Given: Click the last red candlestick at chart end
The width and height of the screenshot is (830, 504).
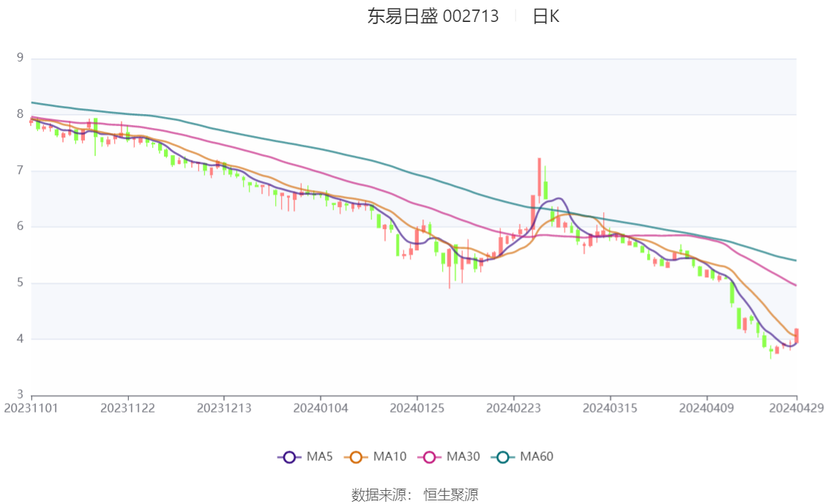Looking at the screenshot, I should pyautogui.click(x=796, y=335).
